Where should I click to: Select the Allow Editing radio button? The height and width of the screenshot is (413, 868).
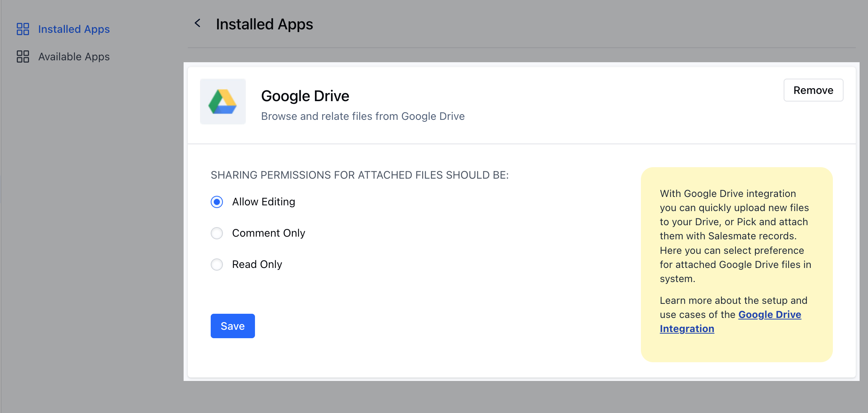tap(217, 202)
